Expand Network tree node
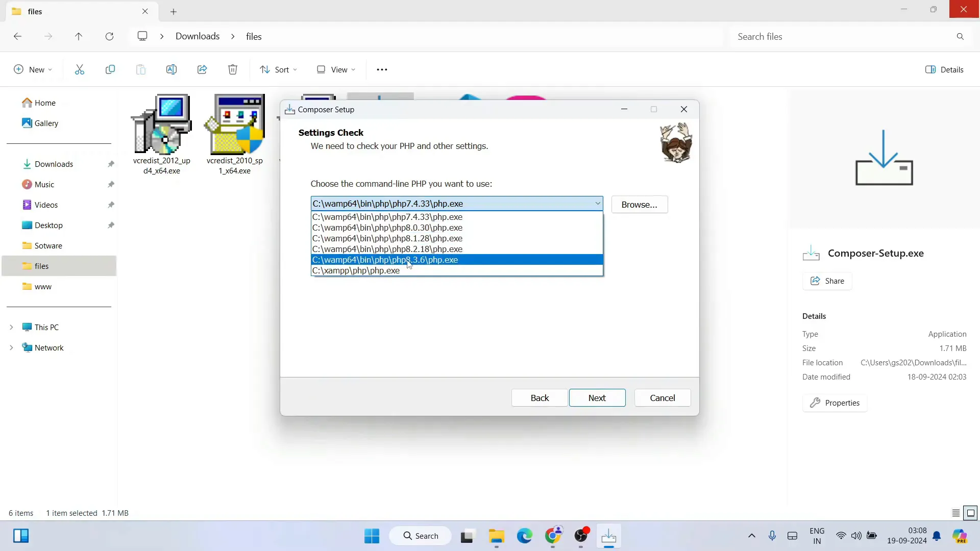This screenshot has height=551, width=980. click(x=11, y=347)
